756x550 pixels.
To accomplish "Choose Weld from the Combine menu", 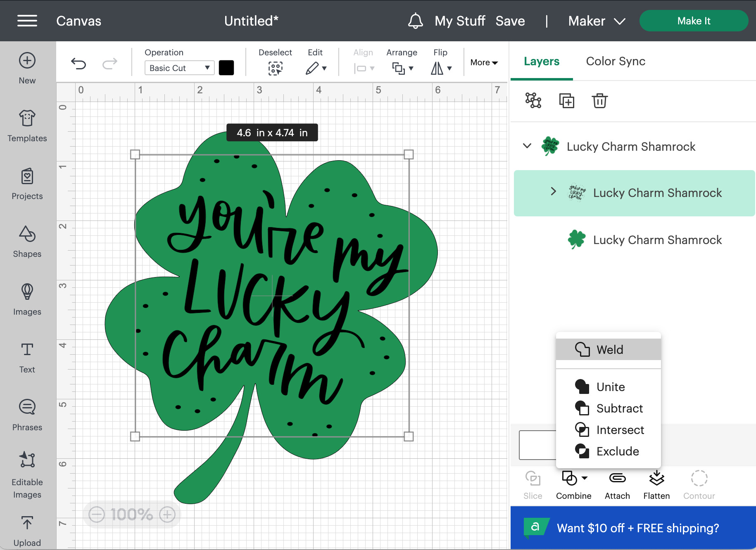I will click(x=609, y=349).
